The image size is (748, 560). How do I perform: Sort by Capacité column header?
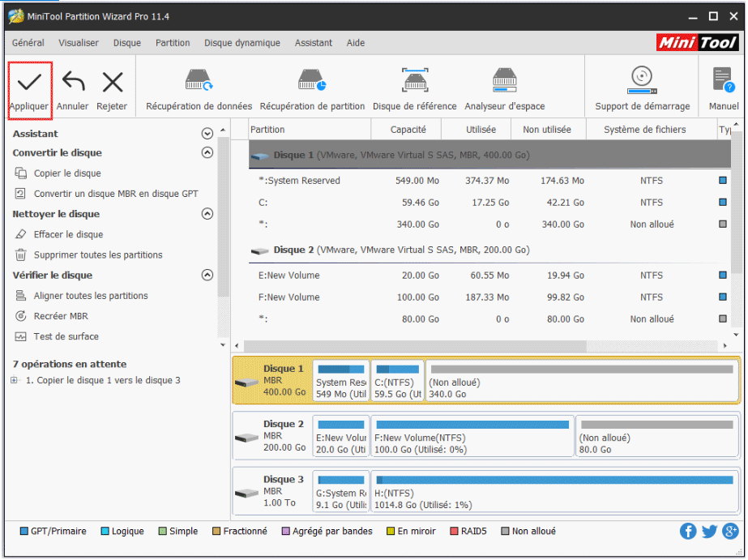(x=407, y=130)
